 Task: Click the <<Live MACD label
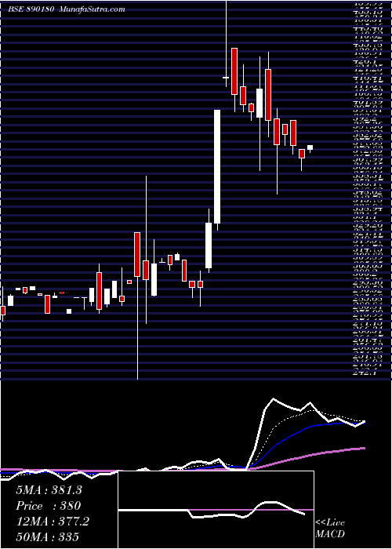tap(330, 529)
